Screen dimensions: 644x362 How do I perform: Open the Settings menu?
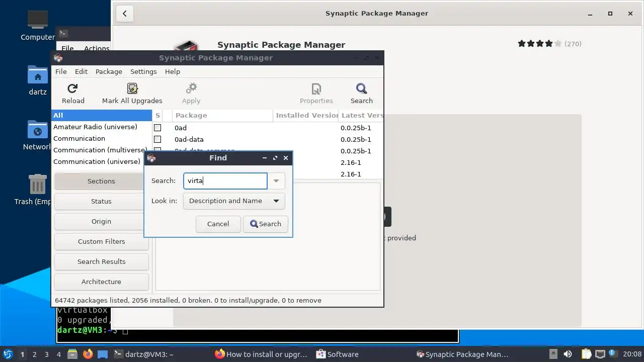143,71
